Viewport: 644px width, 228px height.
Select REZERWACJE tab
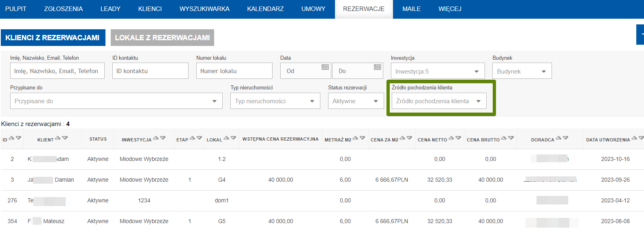(364, 9)
